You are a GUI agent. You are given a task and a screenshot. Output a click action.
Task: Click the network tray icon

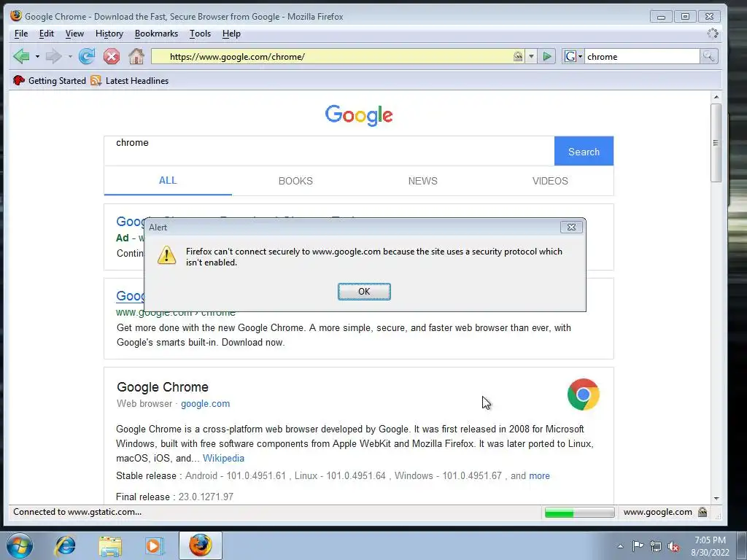tap(656, 546)
